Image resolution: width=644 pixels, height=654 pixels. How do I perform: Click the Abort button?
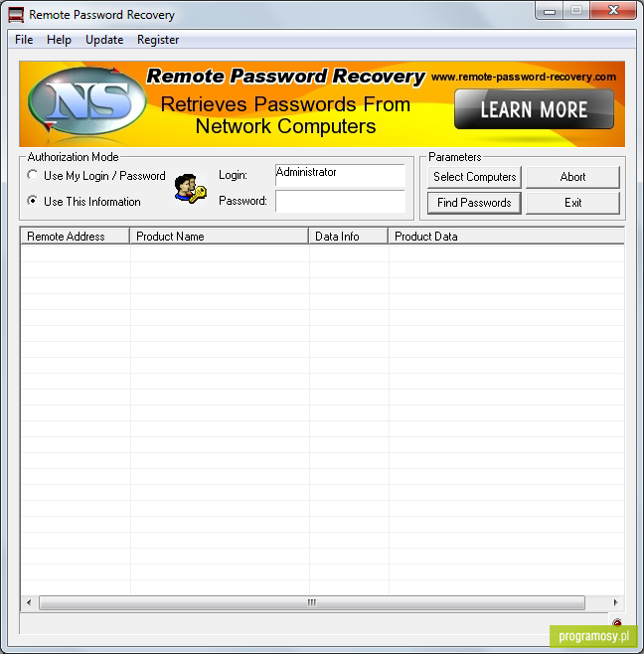(572, 177)
